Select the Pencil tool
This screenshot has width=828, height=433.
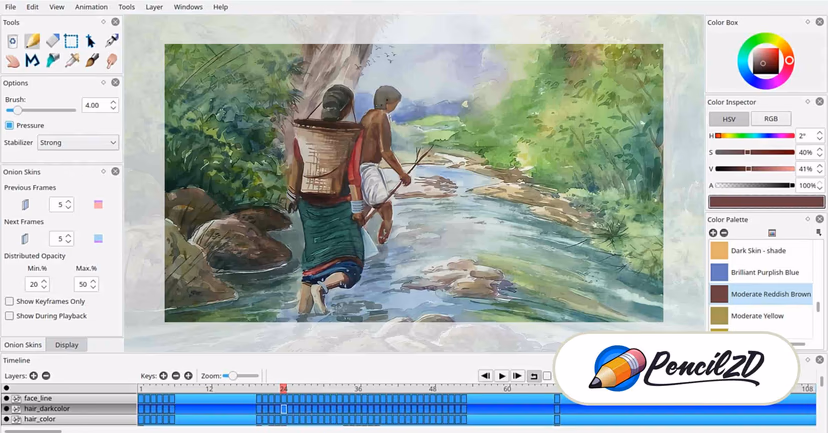click(32, 41)
